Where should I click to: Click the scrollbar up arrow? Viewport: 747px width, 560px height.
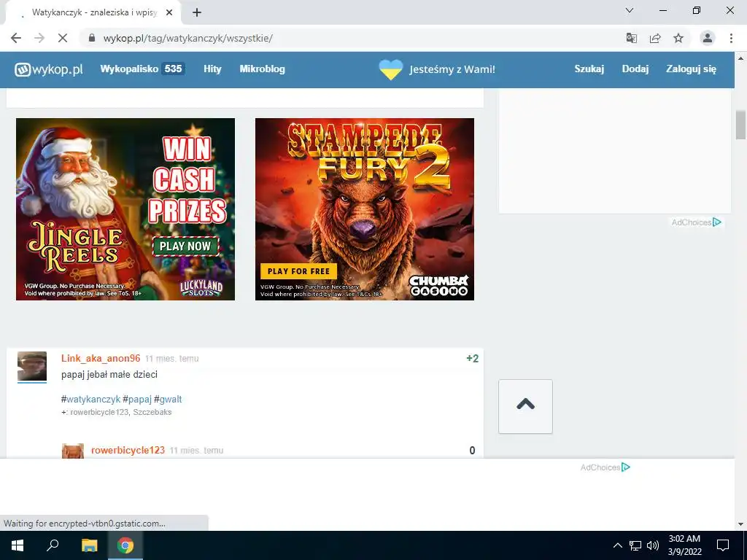pyautogui.click(x=740, y=58)
